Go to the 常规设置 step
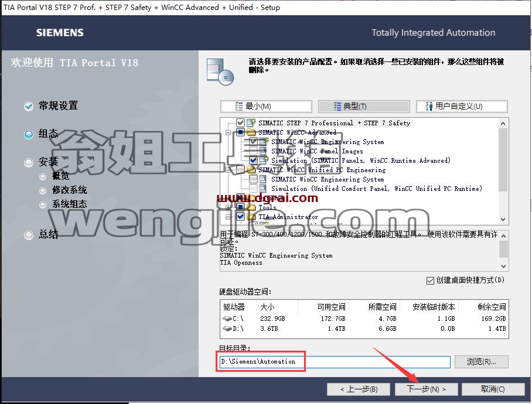The height and width of the screenshot is (404, 532). tap(58, 106)
